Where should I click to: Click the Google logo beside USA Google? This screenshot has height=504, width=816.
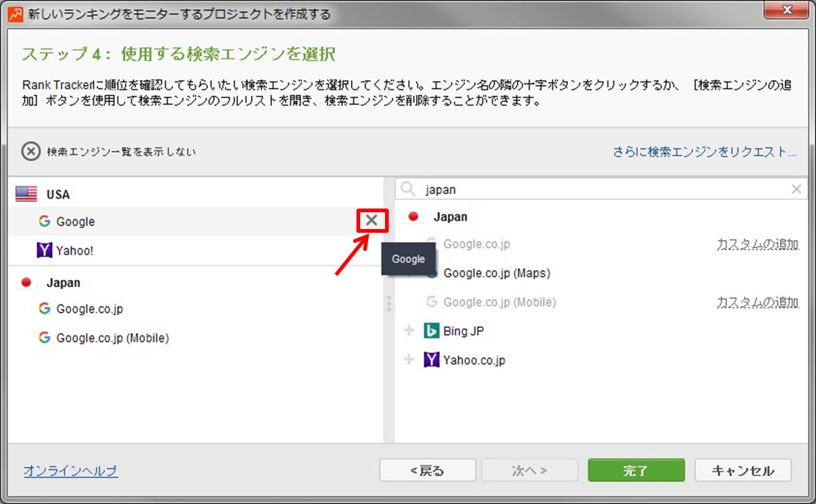[x=44, y=221]
